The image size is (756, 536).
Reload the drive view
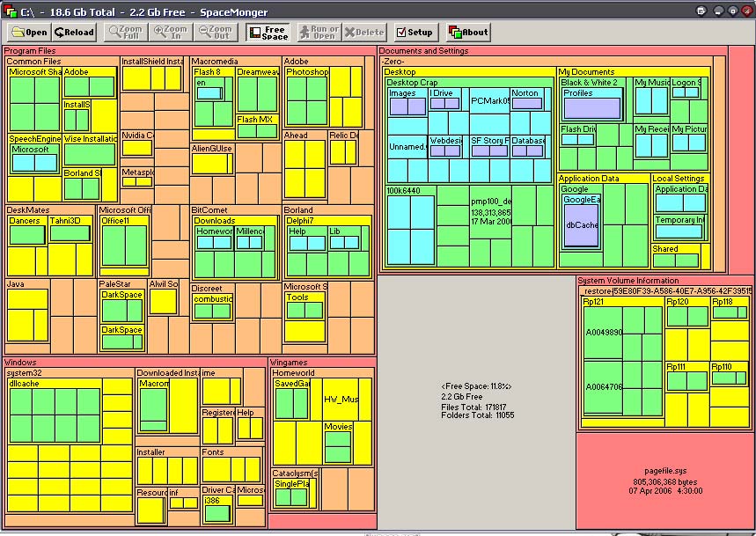[x=74, y=33]
